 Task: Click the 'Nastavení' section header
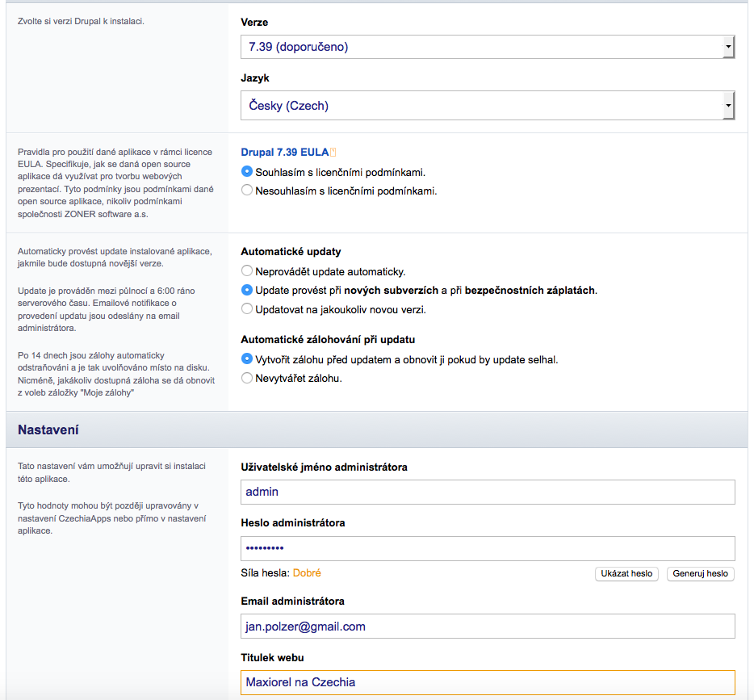click(48, 430)
